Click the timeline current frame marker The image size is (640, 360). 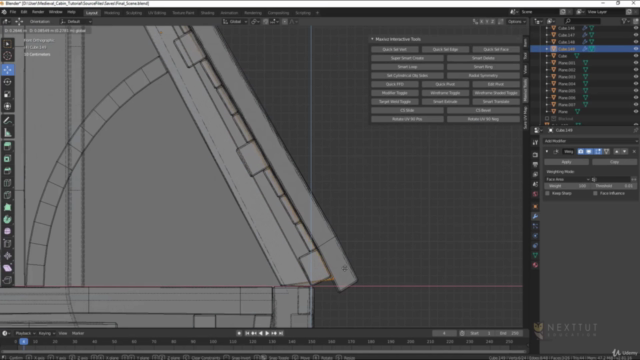[23, 342]
